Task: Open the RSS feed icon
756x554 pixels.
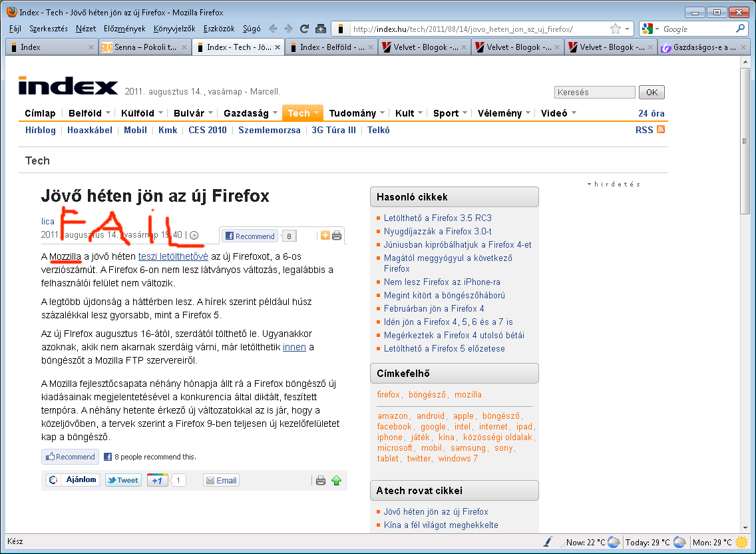Action: point(661,129)
